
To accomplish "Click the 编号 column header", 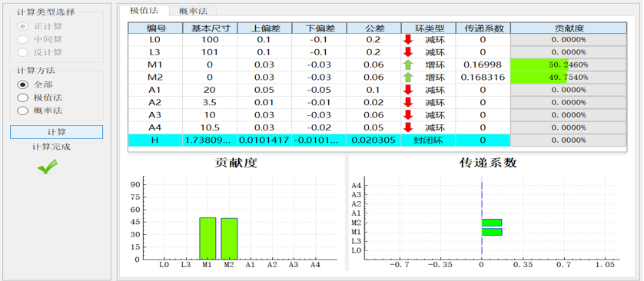I will click(156, 28).
